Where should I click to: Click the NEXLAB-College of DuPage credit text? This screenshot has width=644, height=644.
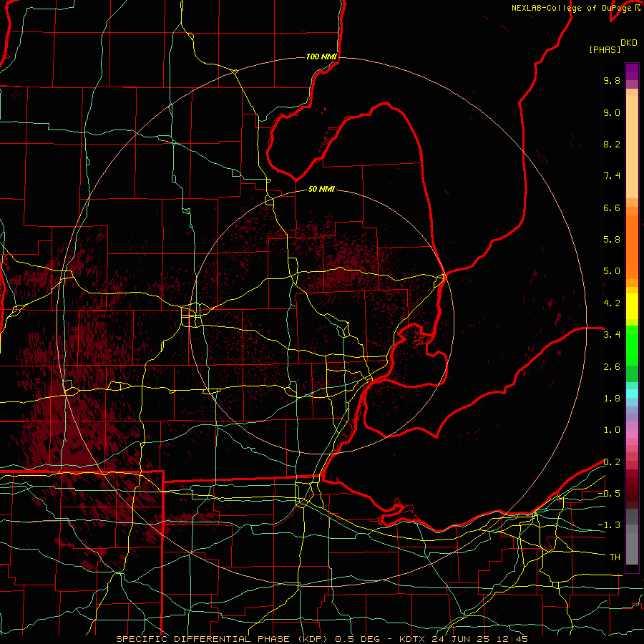pos(571,8)
